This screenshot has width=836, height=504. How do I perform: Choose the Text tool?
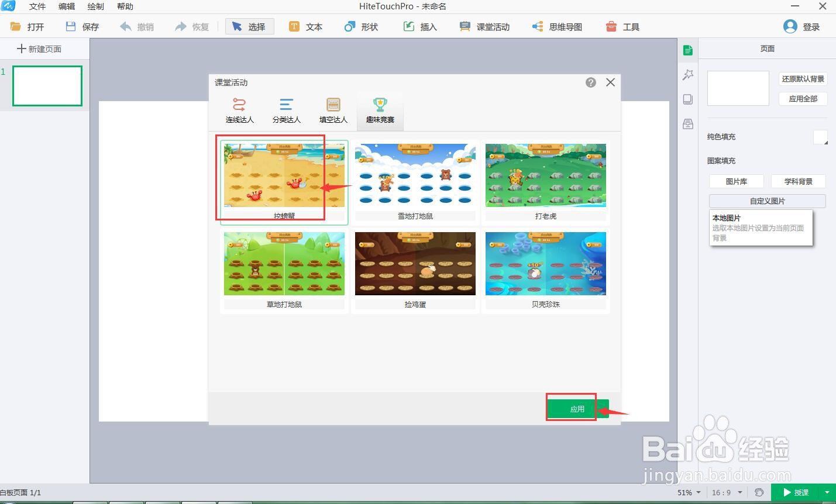coord(305,27)
